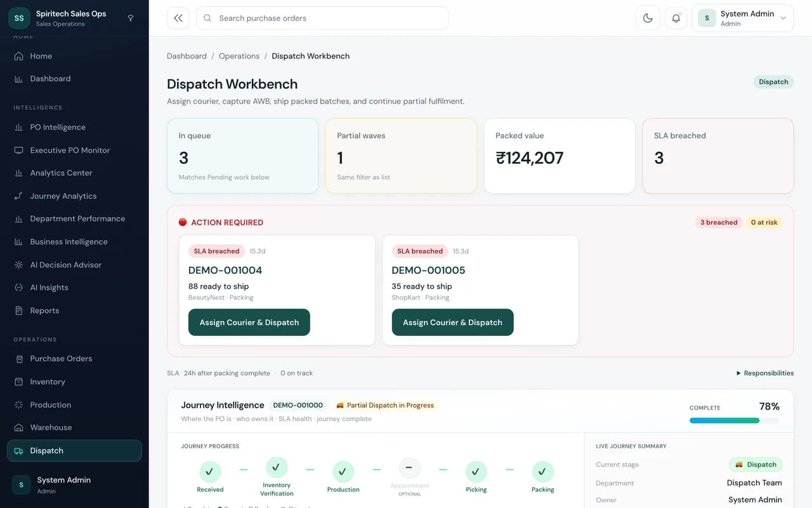Click Reports document icon
812x508 pixels.
click(18, 311)
